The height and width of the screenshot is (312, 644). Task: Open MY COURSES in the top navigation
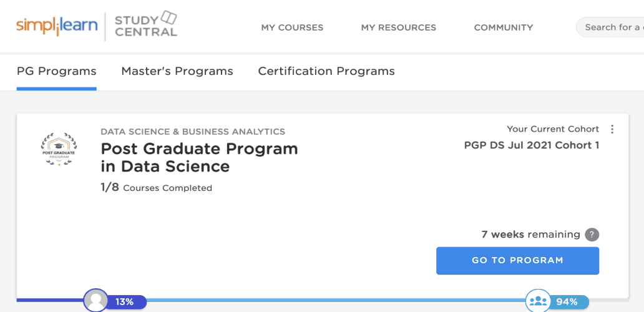(x=292, y=27)
